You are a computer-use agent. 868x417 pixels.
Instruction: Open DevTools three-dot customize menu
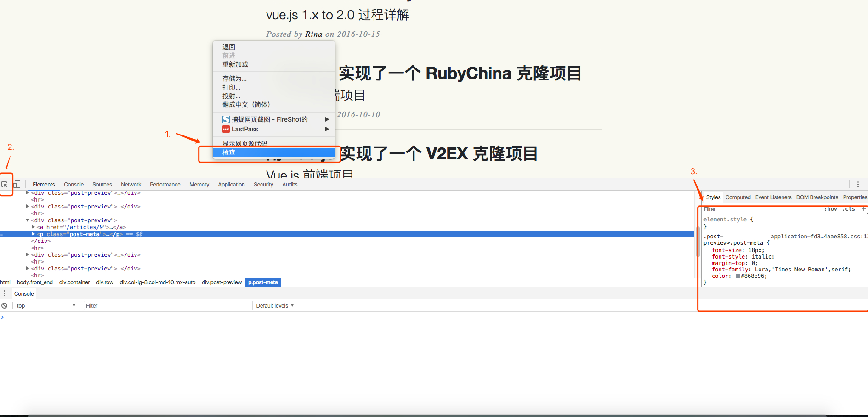point(858,184)
